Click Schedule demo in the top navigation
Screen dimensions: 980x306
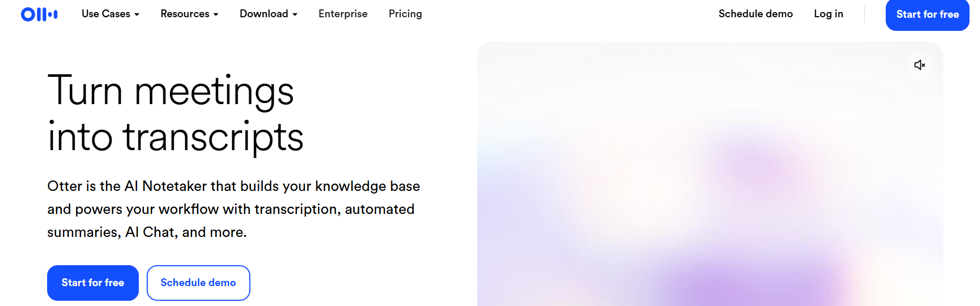coord(755,14)
